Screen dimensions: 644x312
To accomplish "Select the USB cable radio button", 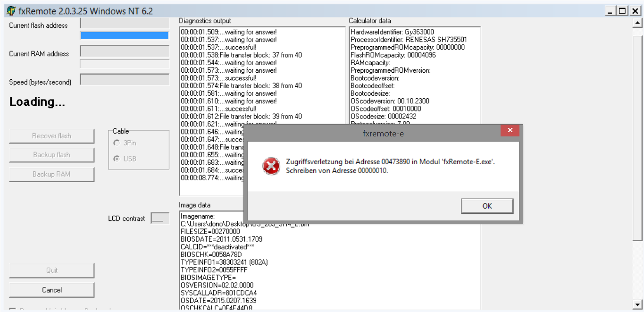I will coord(125,159).
